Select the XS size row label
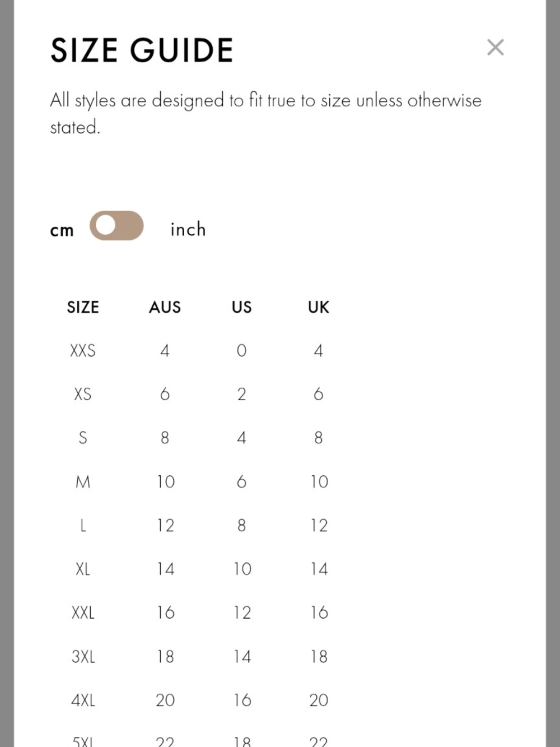The width and height of the screenshot is (560, 747). [83, 395]
